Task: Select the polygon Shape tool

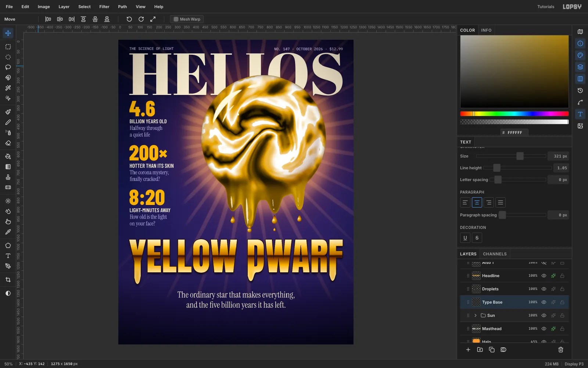Action: [x=8, y=245]
